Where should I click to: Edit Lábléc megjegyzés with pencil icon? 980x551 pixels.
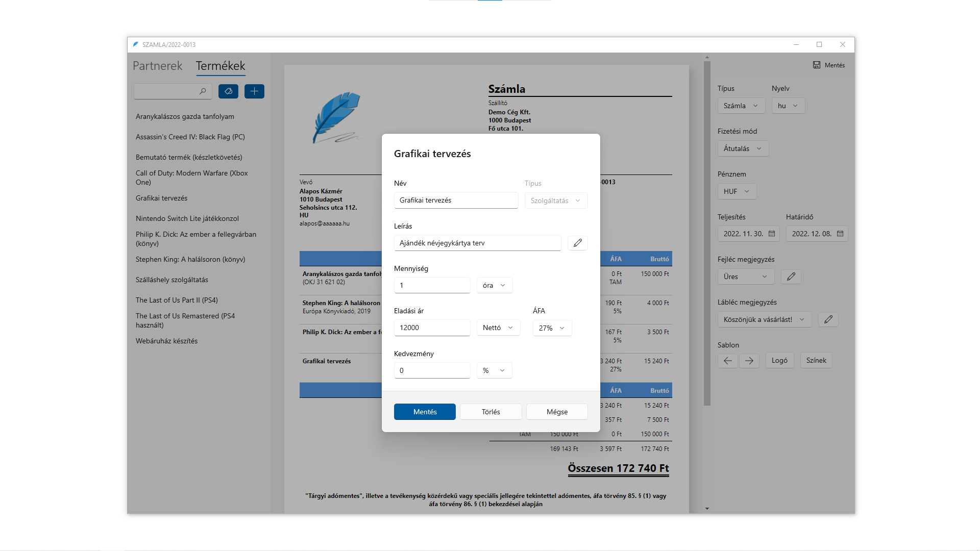click(x=828, y=319)
